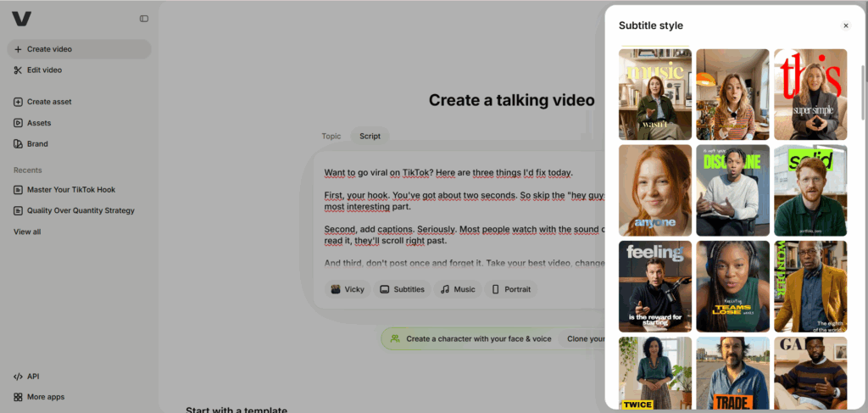
Task: Click into the script text area
Action: coord(464,219)
